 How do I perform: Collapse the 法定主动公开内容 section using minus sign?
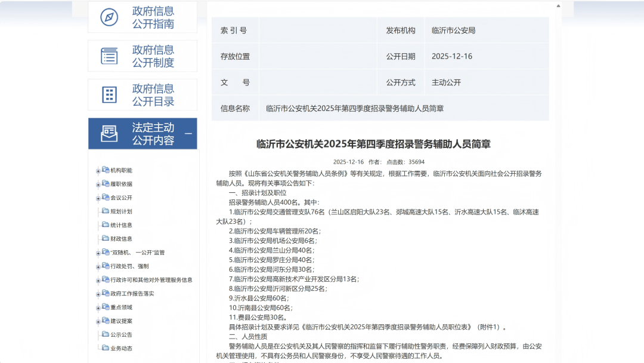pyautogui.click(x=188, y=134)
